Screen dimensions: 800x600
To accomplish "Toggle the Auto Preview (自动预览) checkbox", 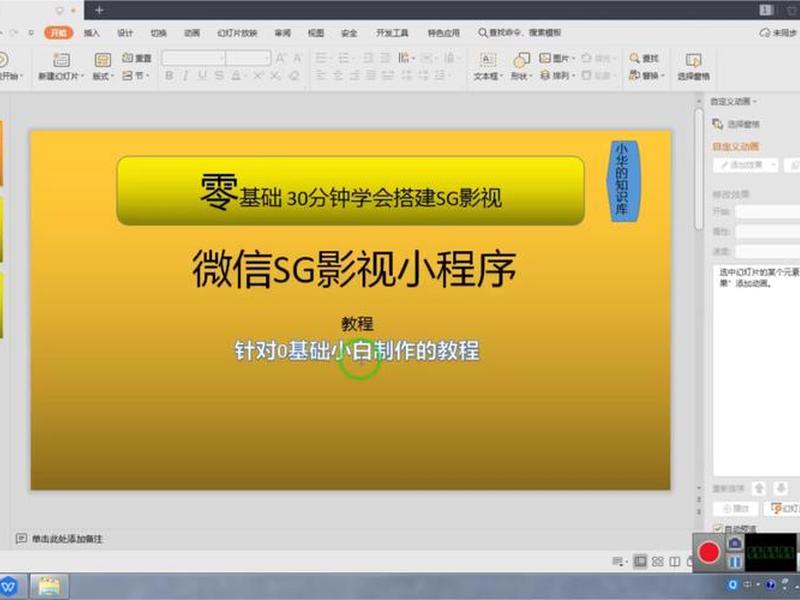I will pos(718,529).
